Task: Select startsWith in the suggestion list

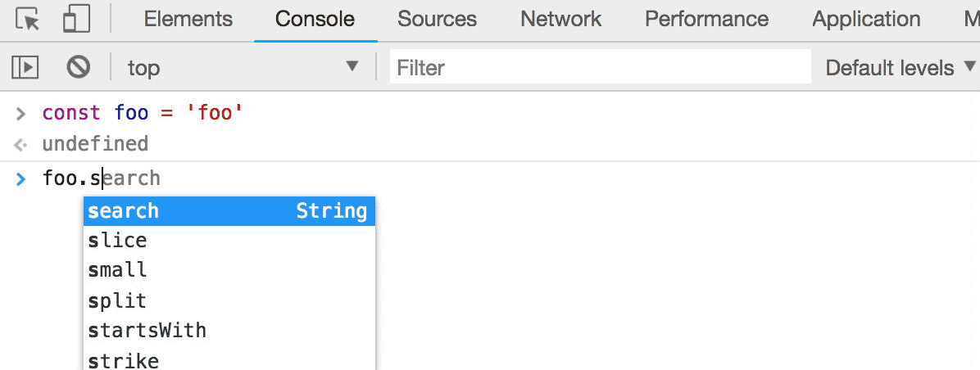Action: [x=147, y=331]
